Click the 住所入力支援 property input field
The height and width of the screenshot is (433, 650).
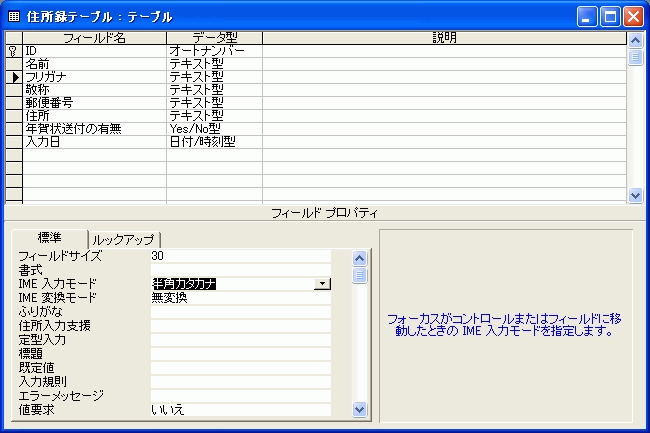(241, 326)
